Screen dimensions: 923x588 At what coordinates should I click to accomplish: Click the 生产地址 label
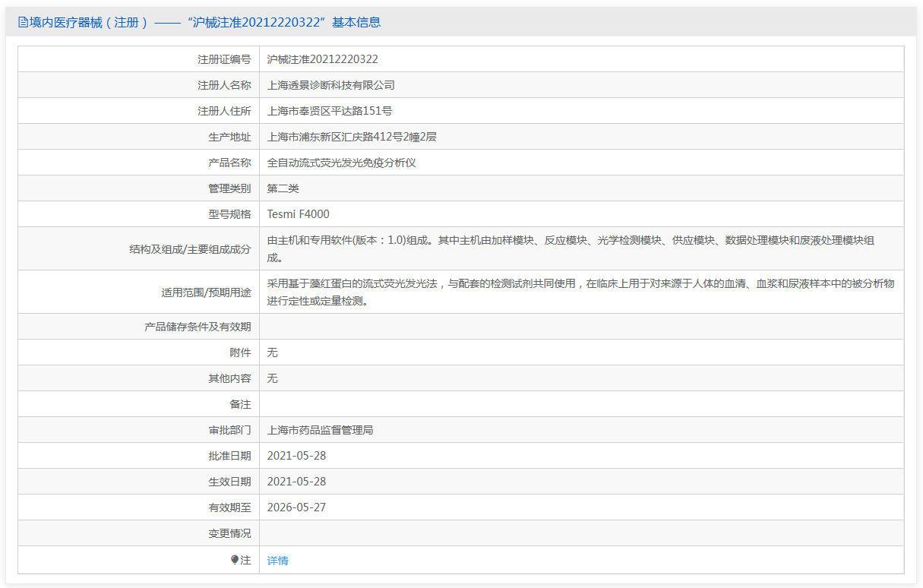click(x=229, y=137)
